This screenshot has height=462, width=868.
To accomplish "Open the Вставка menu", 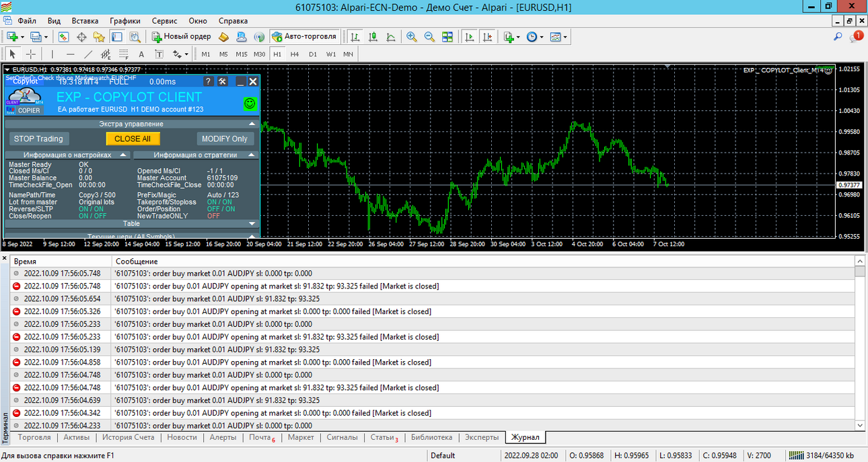I will click(x=85, y=21).
